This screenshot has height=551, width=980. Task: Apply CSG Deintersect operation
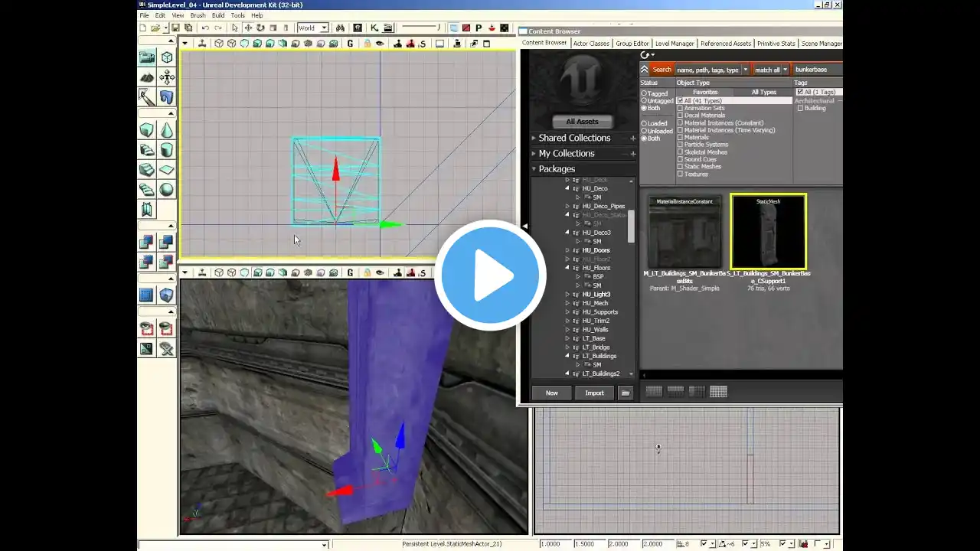[x=167, y=262]
